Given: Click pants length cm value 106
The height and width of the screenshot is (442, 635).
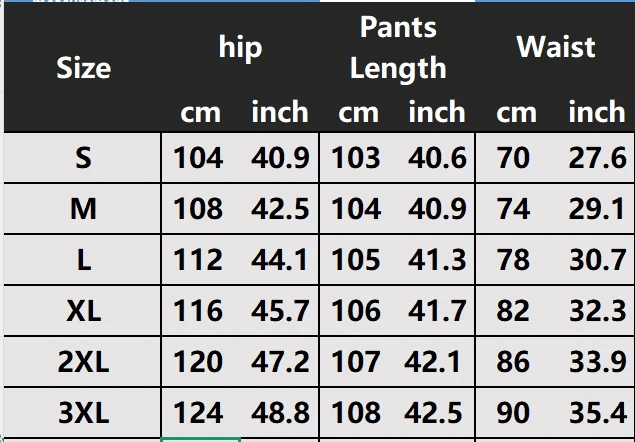Looking at the screenshot, I should point(356,311).
